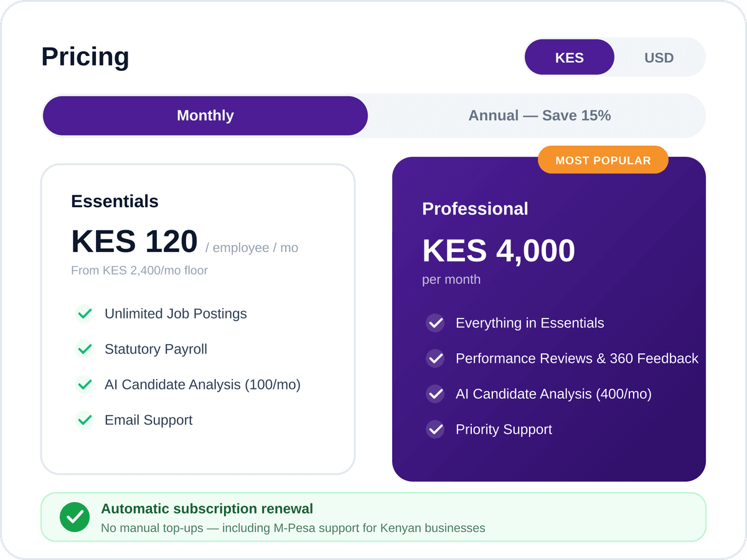The width and height of the screenshot is (747, 560).
Task: Select Monthly billing tab
Action: click(205, 116)
